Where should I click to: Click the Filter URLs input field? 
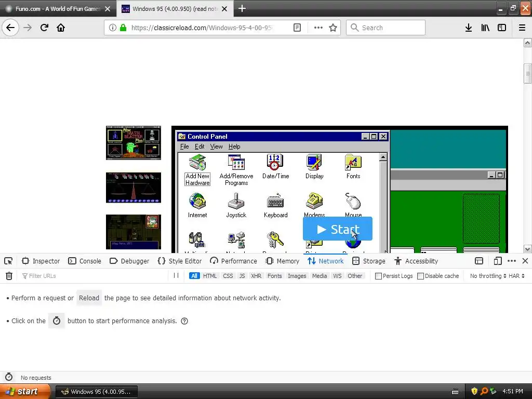click(x=94, y=276)
